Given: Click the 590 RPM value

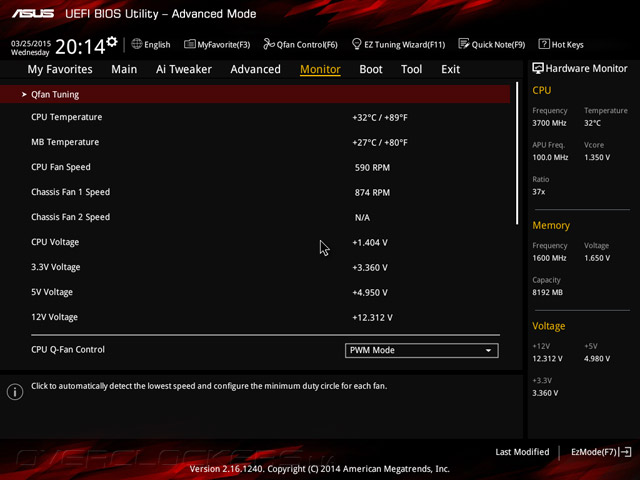Looking at the screenshot, I should click(372, 168).
